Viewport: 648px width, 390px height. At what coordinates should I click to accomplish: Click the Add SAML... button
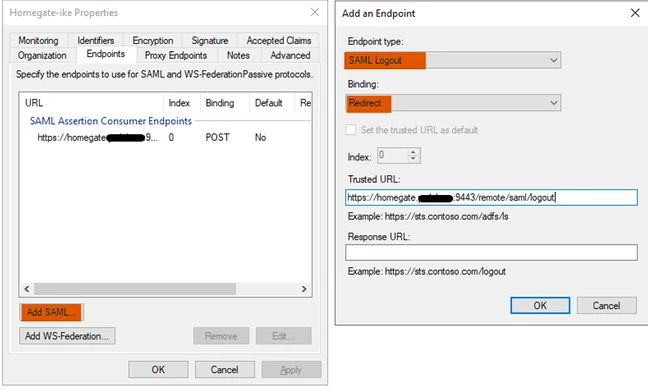51,312
